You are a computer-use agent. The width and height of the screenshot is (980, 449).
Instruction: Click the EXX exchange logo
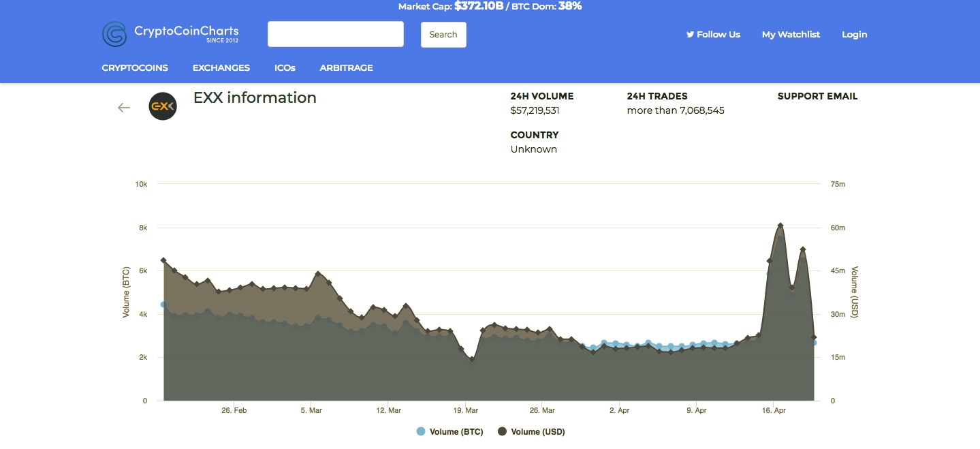(163, 106)
